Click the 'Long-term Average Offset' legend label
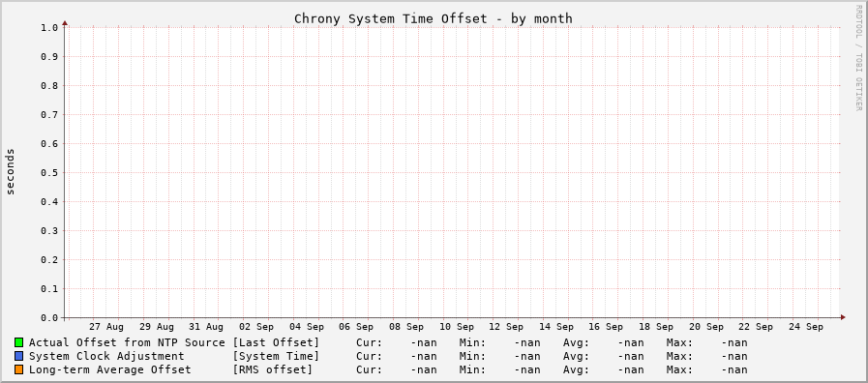868x383 pixels. click(109, 369)
